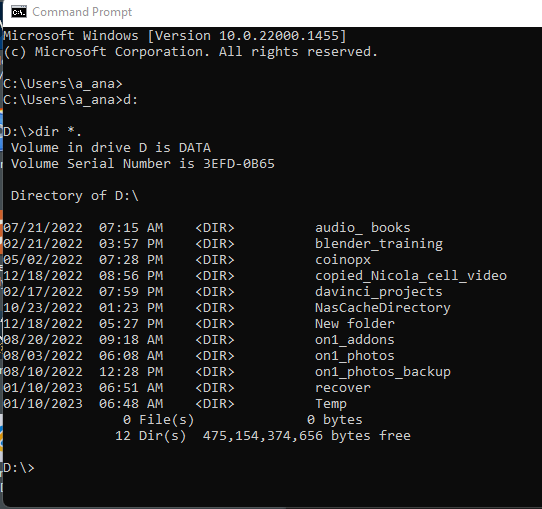Image resolution: width=542 pixels, height=509 pixels.
Task: Click the recover directory entry
Action: point(343,388)
